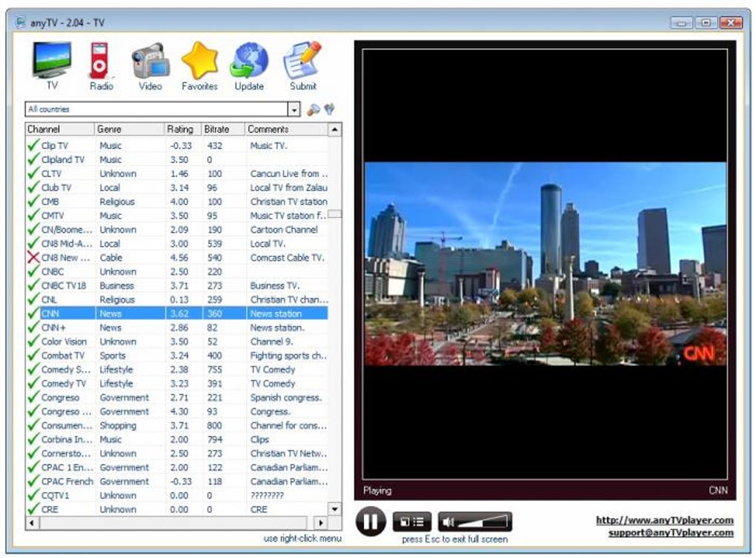
Task: Pause the playing CNN stream
Action: 371,522
